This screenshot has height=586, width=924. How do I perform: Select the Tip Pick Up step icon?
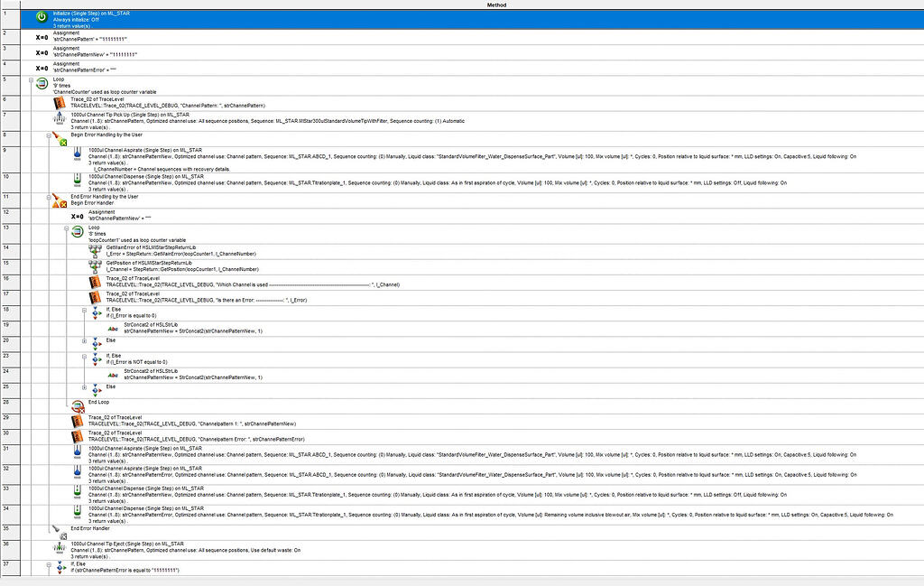coord(60,118)
